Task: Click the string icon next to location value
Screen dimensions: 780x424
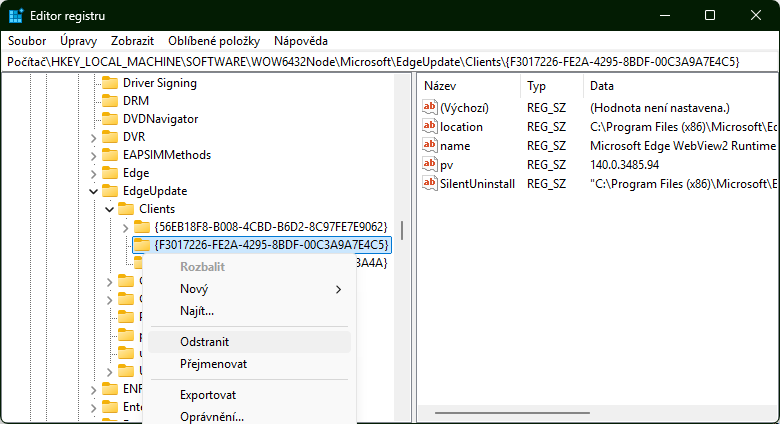Action: (430, 127)
